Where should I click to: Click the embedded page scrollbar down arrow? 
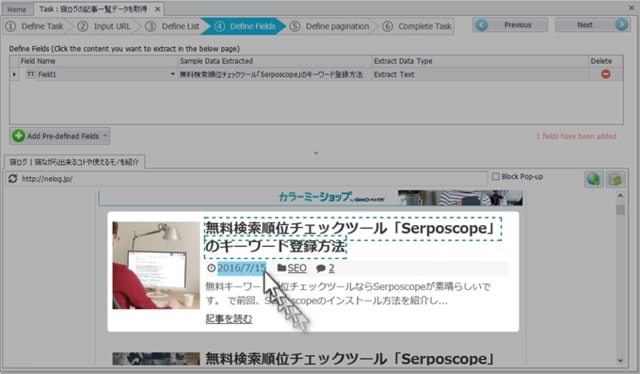[620, 361]
